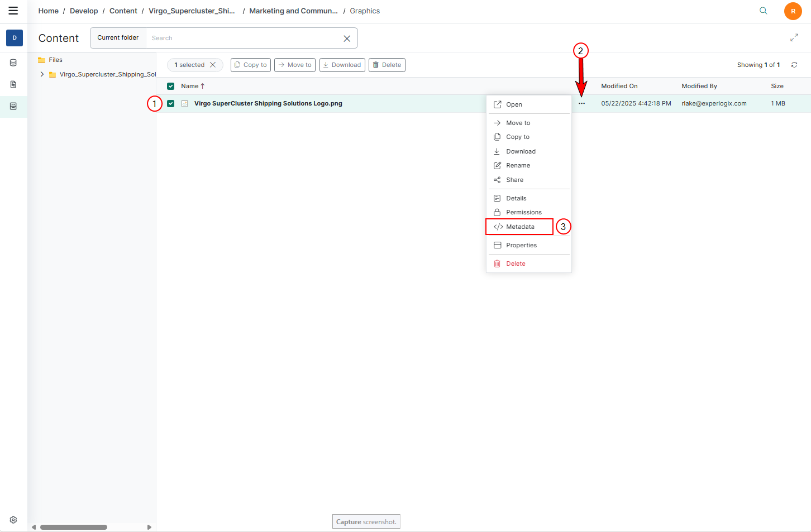Viewport: 811px width, 532px height.
Task: Refresh the file list
Action: (x=794, y=65)
